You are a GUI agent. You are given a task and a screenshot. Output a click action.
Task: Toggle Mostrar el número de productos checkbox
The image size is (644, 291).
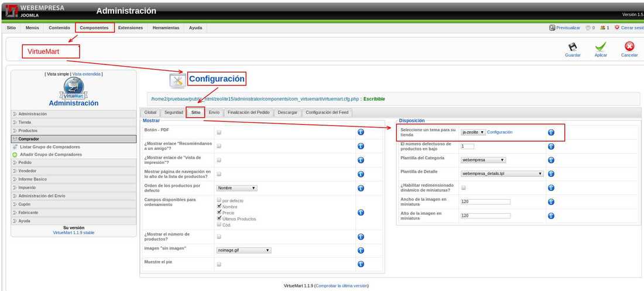[x=219, y=237]
